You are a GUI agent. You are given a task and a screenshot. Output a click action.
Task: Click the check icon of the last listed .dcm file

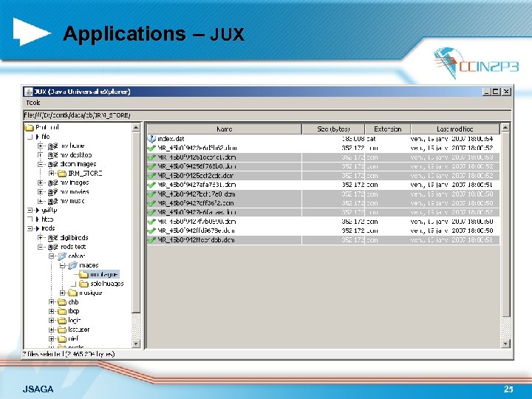pos(151,240)
